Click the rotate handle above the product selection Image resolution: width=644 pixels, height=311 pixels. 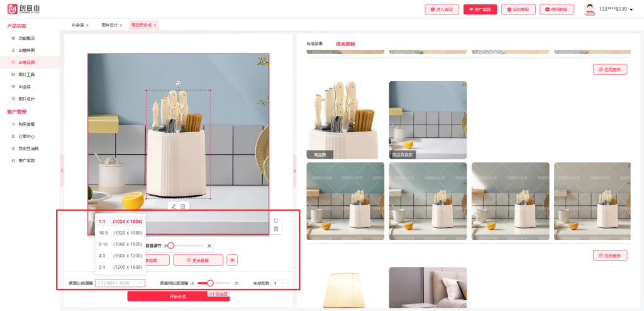(x=179, y=83)
